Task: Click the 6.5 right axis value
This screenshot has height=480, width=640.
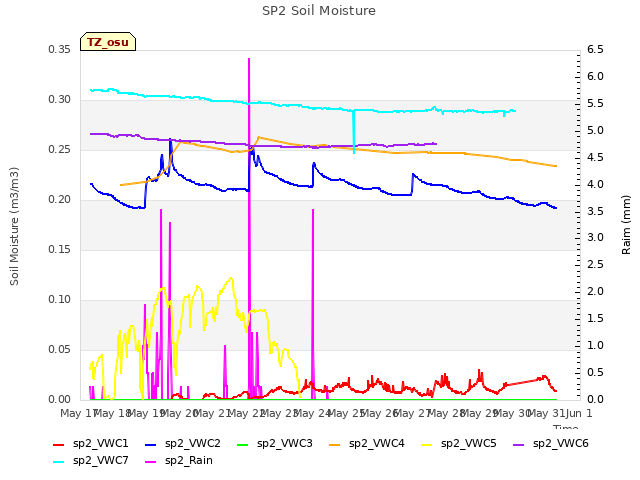Action: (x=595, y=50)
